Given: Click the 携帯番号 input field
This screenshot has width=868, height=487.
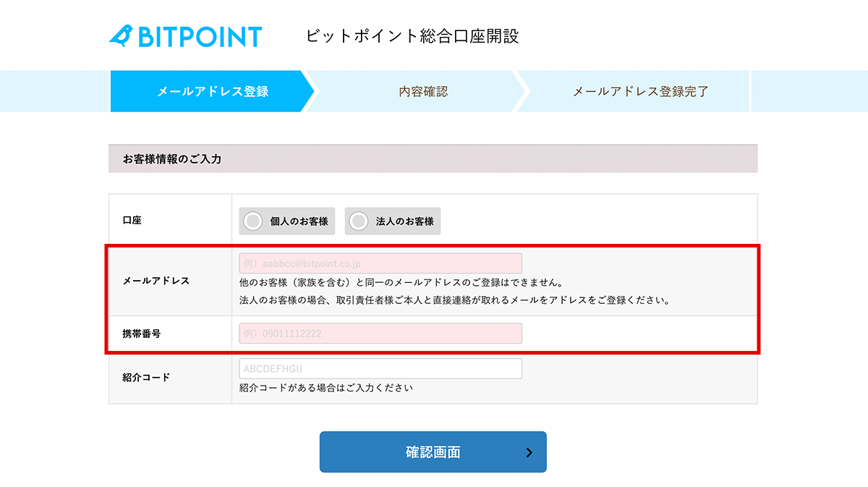Looking at the screenshot, I should pyautogui.click(x=380, y=334).
